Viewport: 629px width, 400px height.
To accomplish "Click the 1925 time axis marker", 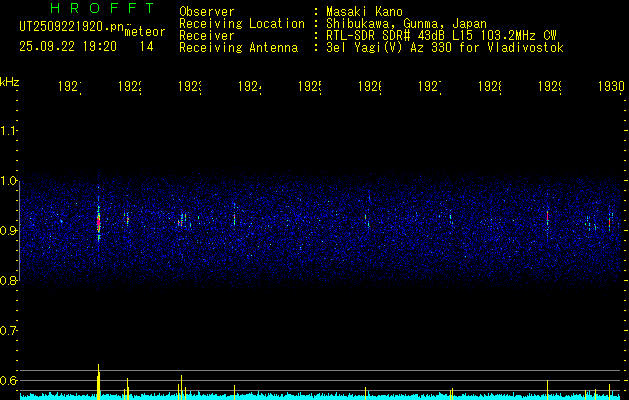I will pyautogui.click(x=310, y=86).
